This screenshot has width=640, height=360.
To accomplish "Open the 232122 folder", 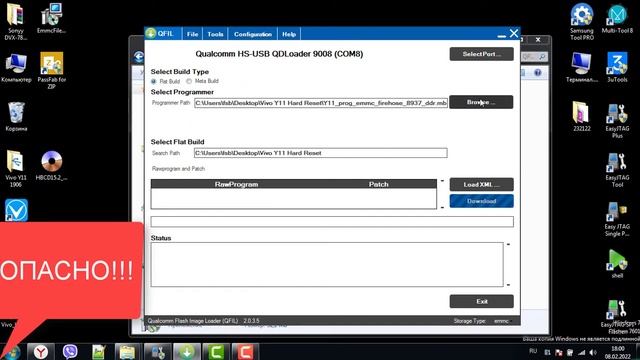I will (582, 116).
